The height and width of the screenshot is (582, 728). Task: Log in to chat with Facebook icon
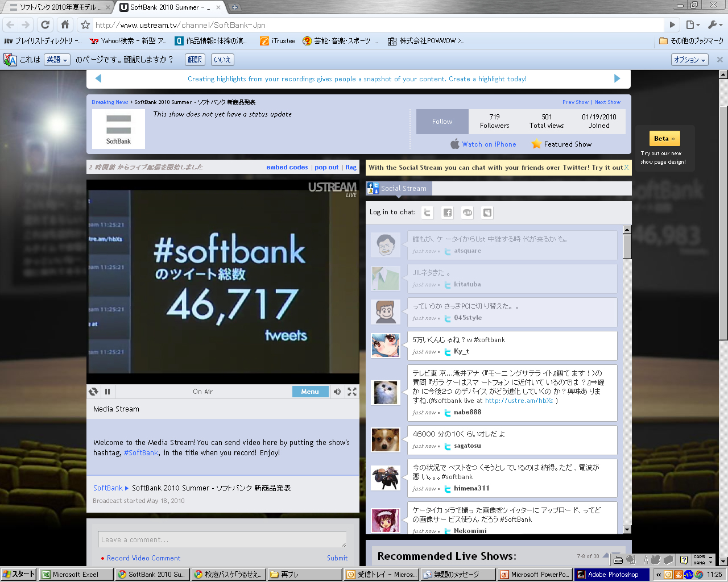click(x=448, y=213)
